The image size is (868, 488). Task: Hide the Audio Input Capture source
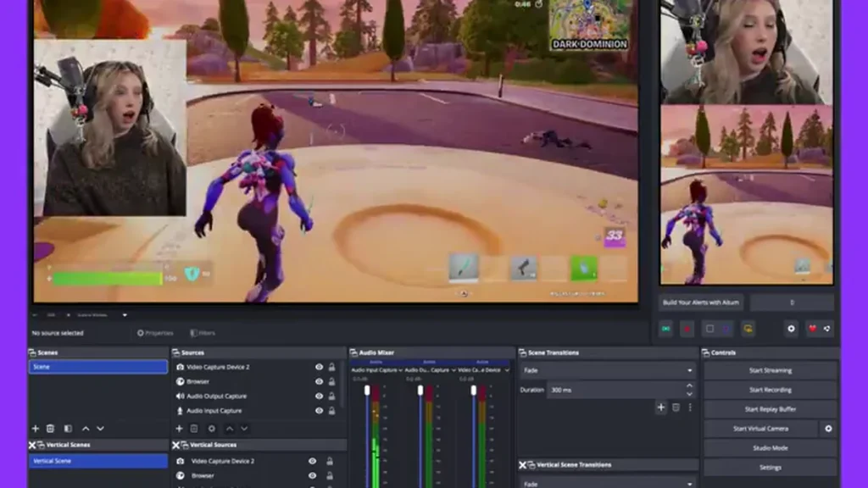[319, 411]
